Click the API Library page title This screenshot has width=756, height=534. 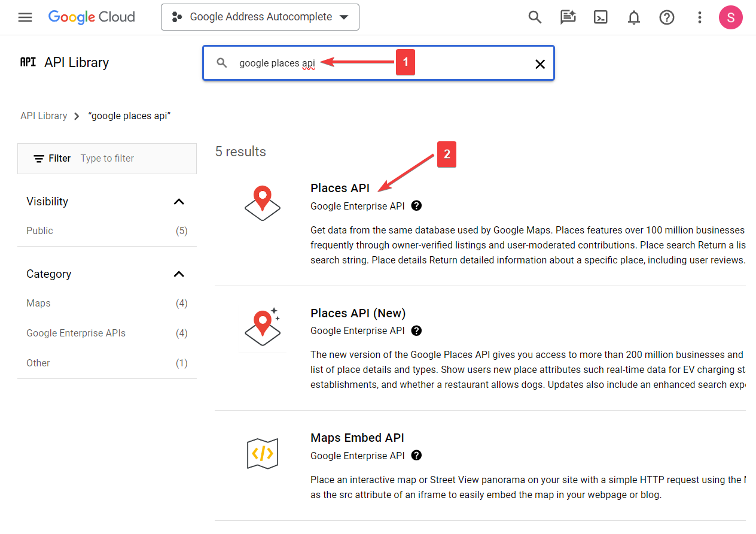pyautogui.click(x=77, y=63)
